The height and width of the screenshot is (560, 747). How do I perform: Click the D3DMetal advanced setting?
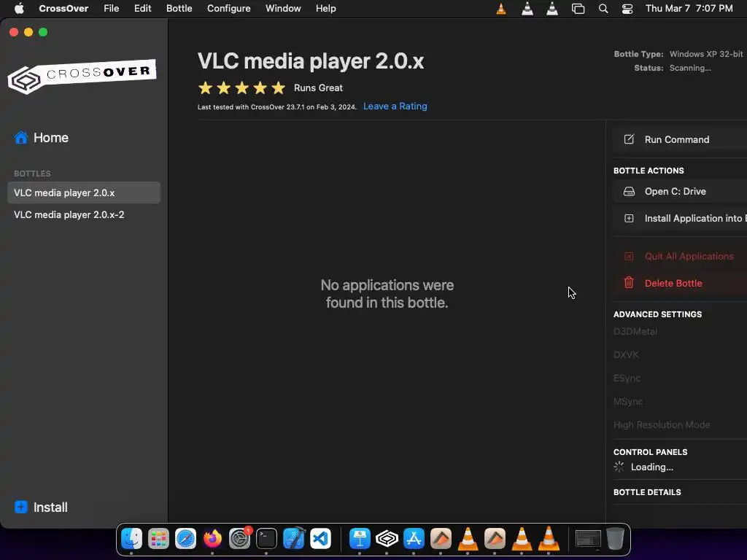(x=635, y=332)
